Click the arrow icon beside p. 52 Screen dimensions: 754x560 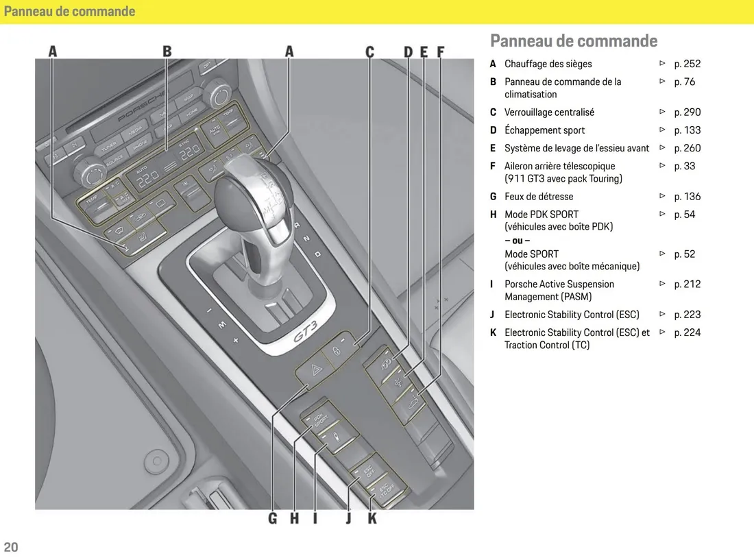tap(662, 254)
